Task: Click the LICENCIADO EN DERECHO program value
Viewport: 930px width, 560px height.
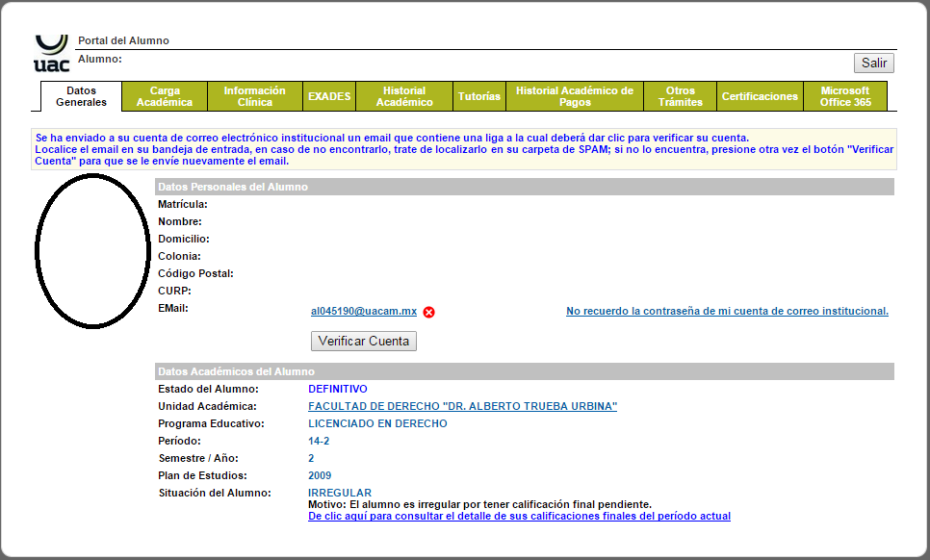Action: [x=377, y=423]
